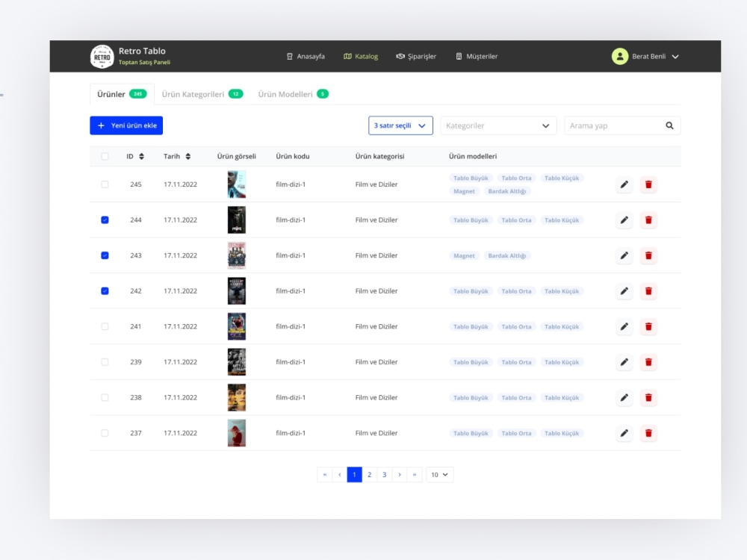Switch to the Ürün Kategorileri tab
This screenshot has height=560, width=747.
point(202,94)
